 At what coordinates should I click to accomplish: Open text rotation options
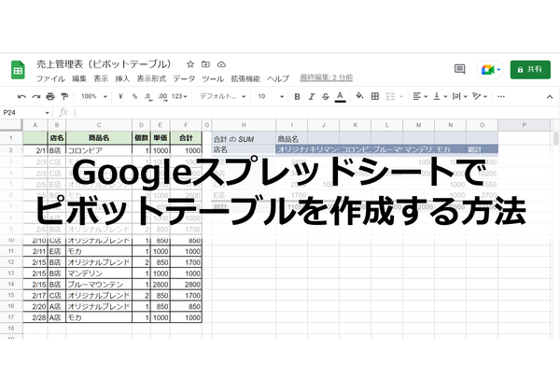coord(480,96)
